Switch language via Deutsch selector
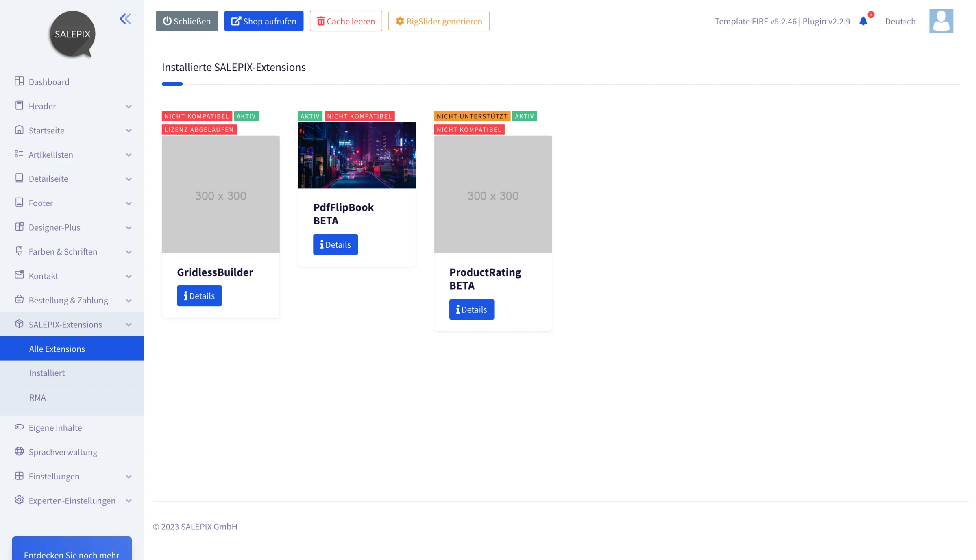The width and height of the screenshot is (976, 560). (900, 21)
